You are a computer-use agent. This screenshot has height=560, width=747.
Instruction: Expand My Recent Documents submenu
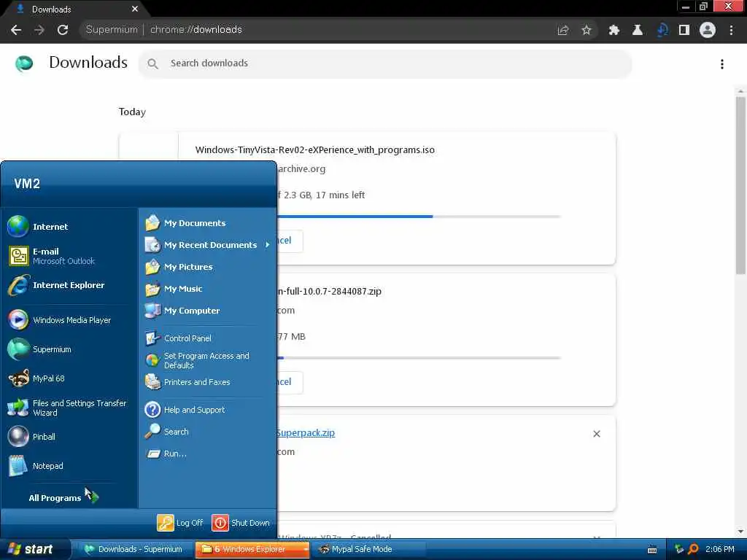tap(208, 245)
